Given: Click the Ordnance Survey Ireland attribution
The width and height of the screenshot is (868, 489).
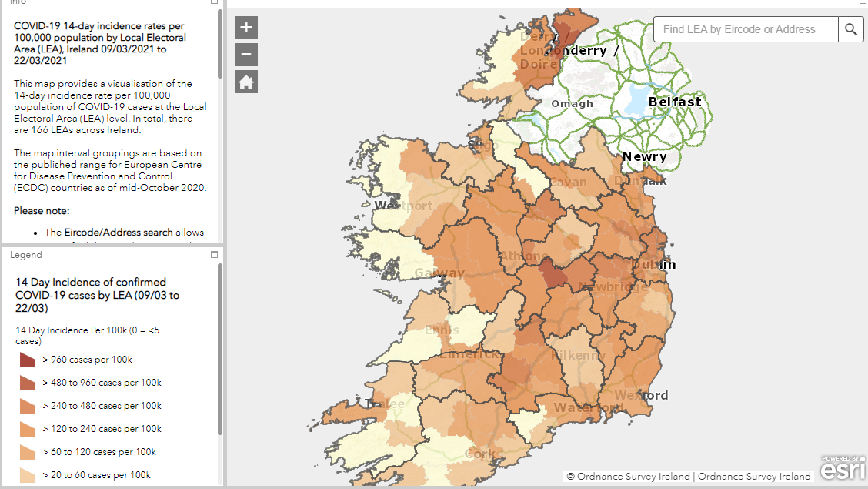Looking at the screenshot, I should click(x=689, y=476).
